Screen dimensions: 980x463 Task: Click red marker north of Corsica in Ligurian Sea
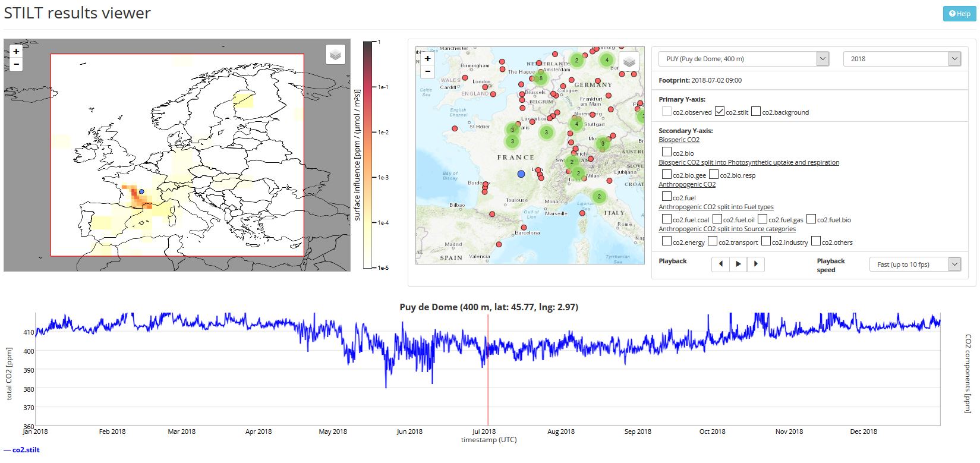[582, 213]
